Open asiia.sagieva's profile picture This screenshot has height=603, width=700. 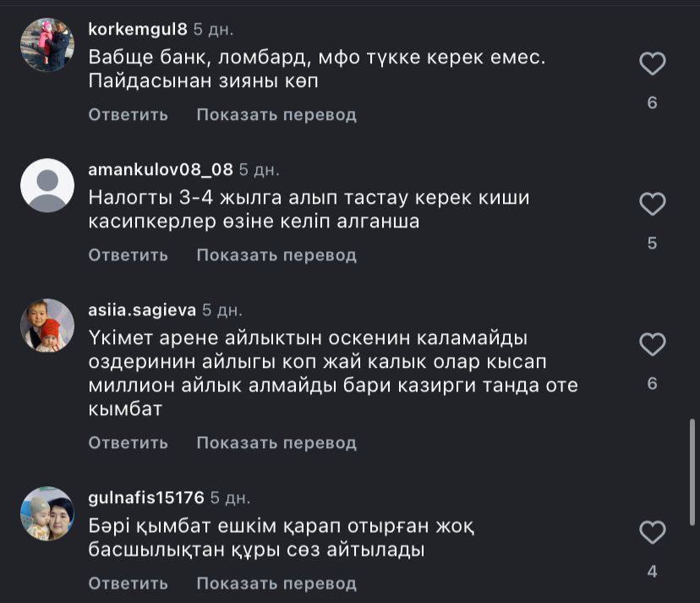click(47, 326)
